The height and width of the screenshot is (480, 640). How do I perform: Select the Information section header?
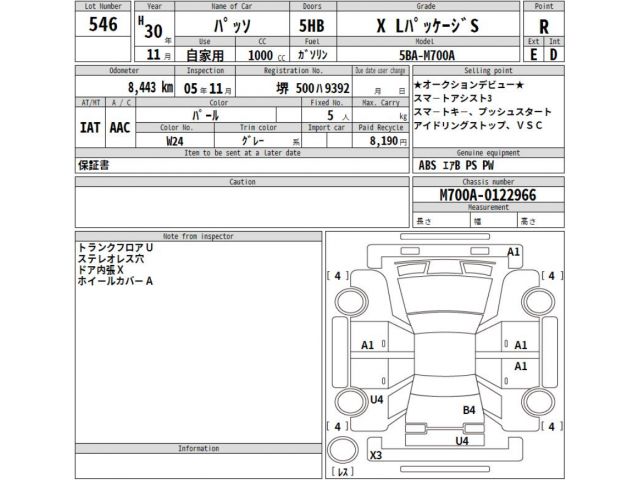(x=198, y=449)
